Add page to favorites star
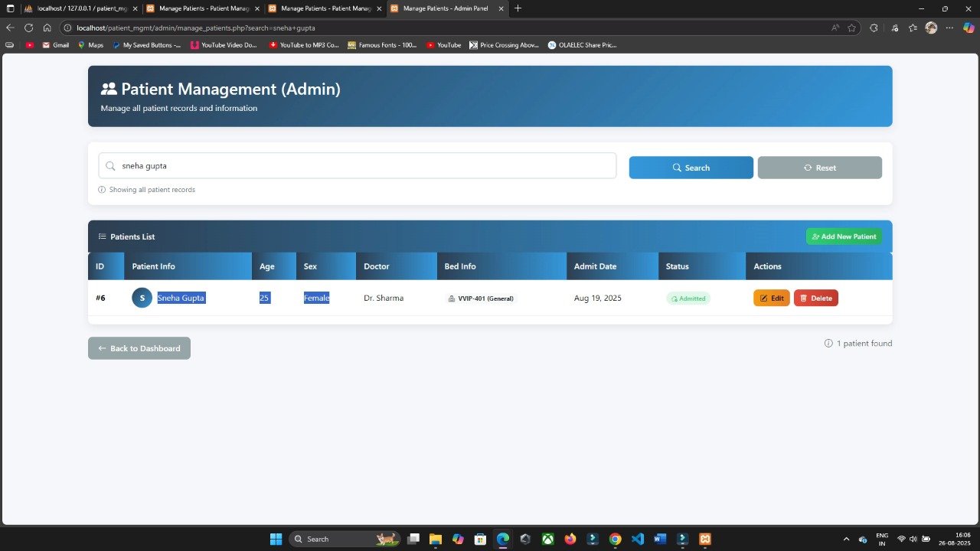Image resolution: width=980 pixels, height=551 pixels. coord(851,28)
